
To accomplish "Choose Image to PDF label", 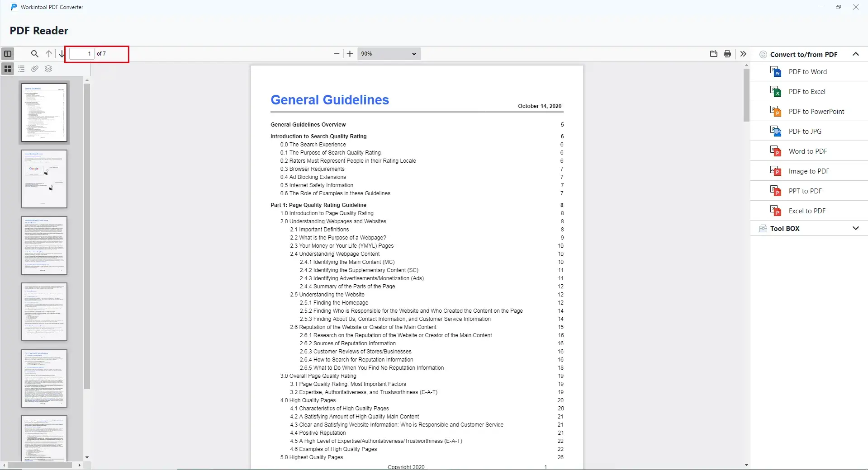I will (809, 171).
